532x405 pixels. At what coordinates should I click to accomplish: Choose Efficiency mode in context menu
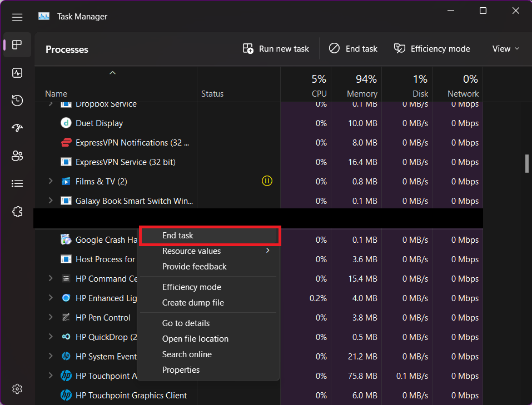click(208, 287)
